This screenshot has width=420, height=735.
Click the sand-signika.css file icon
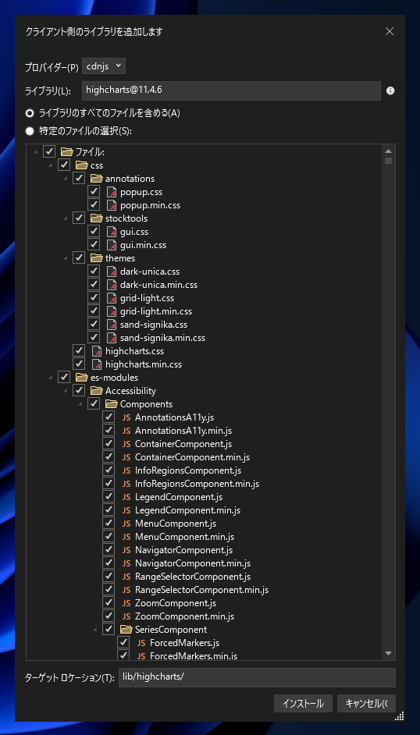(x=111, y=324)
